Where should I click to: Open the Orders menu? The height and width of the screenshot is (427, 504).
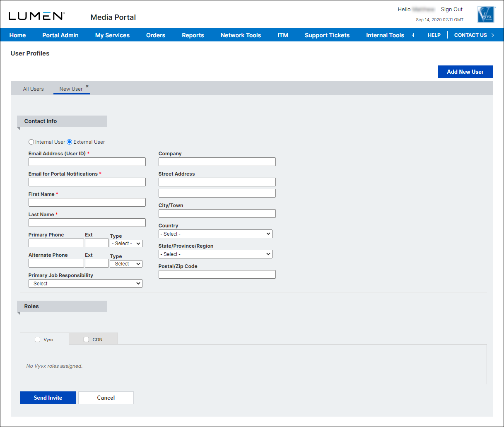(x=156, y=35)
